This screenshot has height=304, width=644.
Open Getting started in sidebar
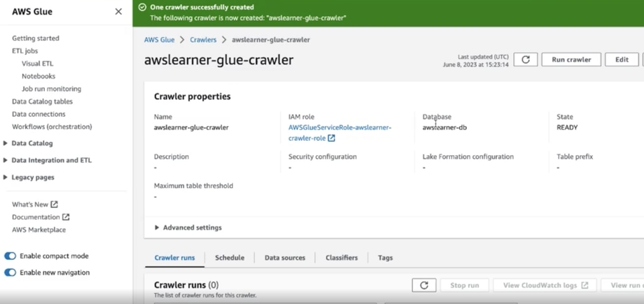point(36,38)
